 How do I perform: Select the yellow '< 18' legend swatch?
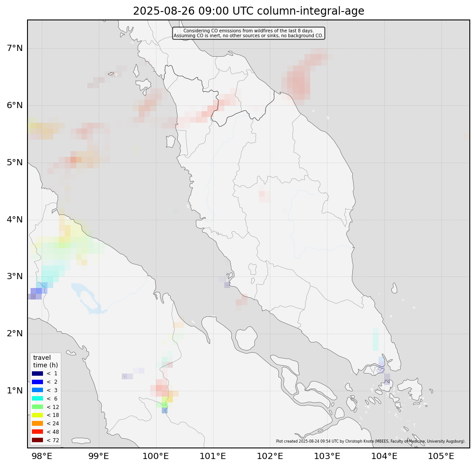point(37,415)
